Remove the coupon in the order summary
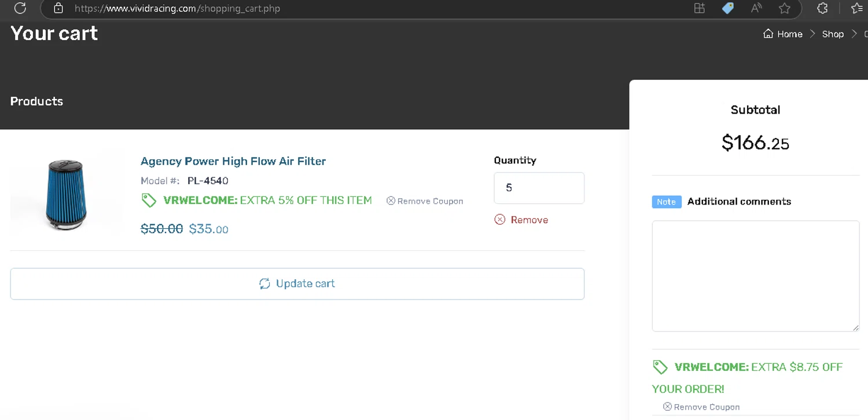868x420 pixels. [701, 407]
